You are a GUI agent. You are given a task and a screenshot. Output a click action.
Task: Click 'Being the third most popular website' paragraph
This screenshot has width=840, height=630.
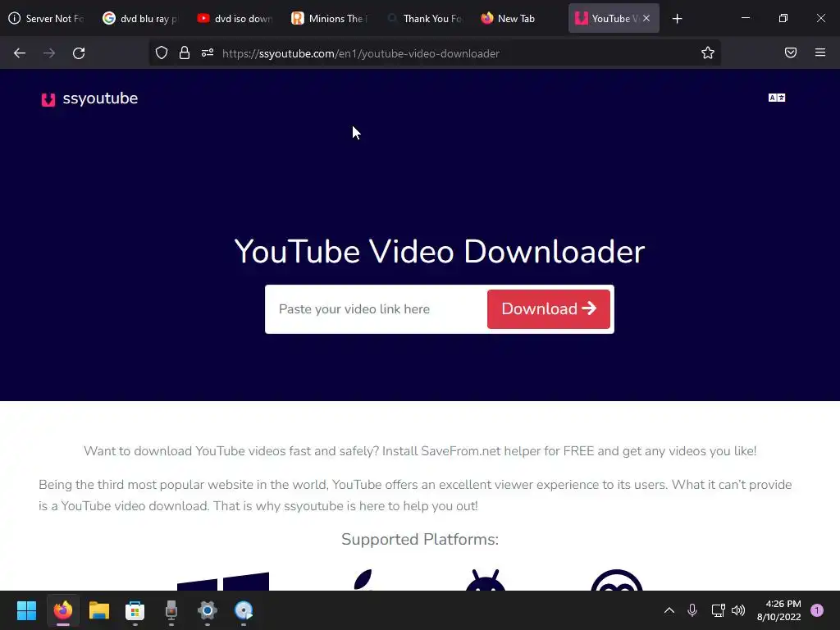(415, 495)
